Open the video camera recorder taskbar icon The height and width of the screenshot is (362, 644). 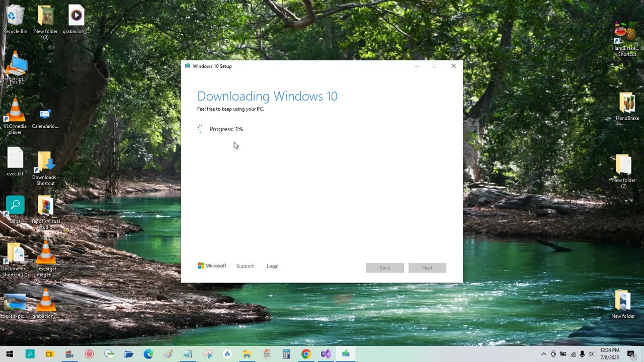tap(69, 354)
